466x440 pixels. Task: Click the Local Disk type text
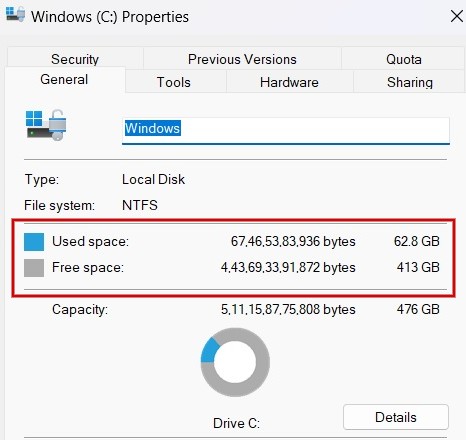click(153, 179)
